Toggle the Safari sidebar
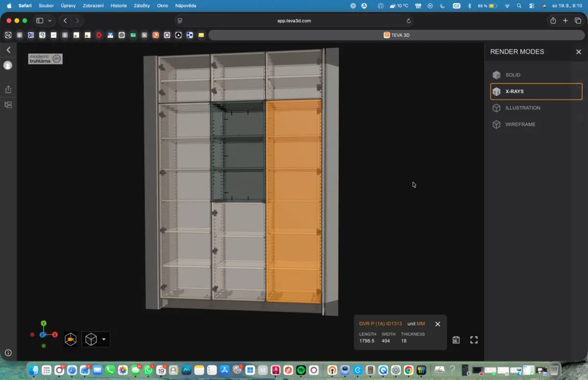Image resolution: width=588 pixels, height=380 pixels. (x=40, y=21)
